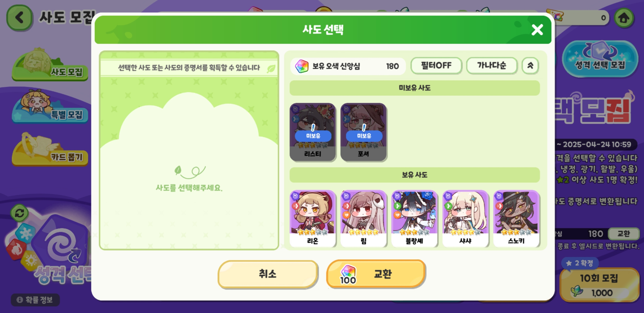Open the 가나다순 sort dropdown
The height and width of the screenshot is (313, 644).
point(492,66)
